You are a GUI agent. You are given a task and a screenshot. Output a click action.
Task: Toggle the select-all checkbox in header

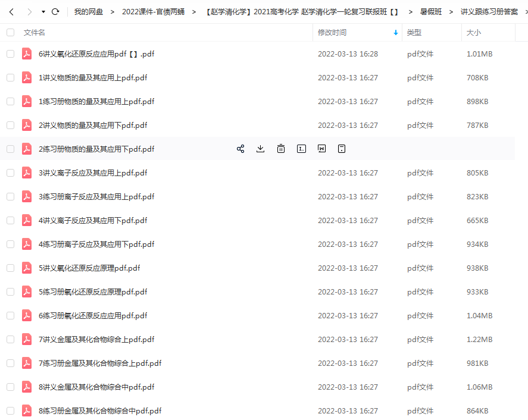pyautogui.click(x=11, y=33)
